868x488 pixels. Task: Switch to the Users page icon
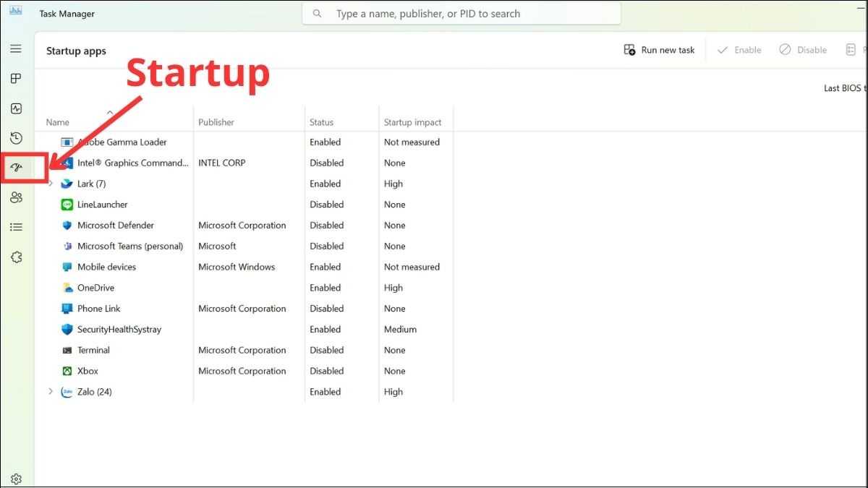point(16,197)
